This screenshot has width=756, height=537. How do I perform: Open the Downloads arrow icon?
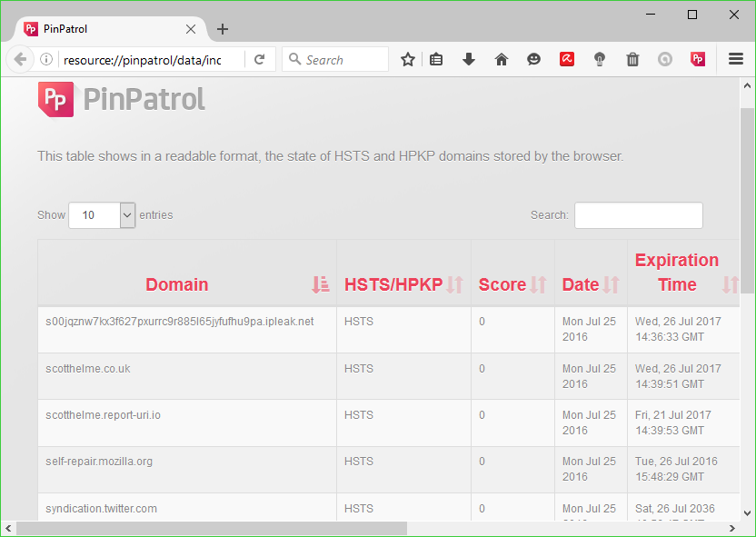tap(469, 59)
